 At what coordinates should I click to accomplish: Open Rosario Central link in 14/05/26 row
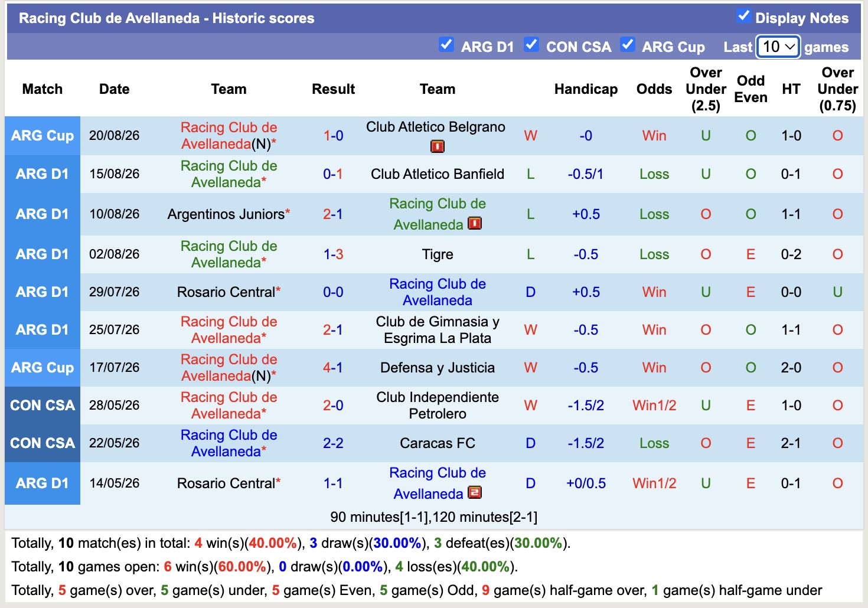[226, 483]
